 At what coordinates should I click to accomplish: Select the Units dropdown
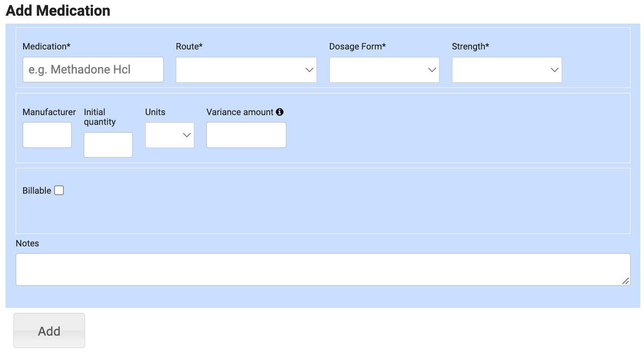169,135
